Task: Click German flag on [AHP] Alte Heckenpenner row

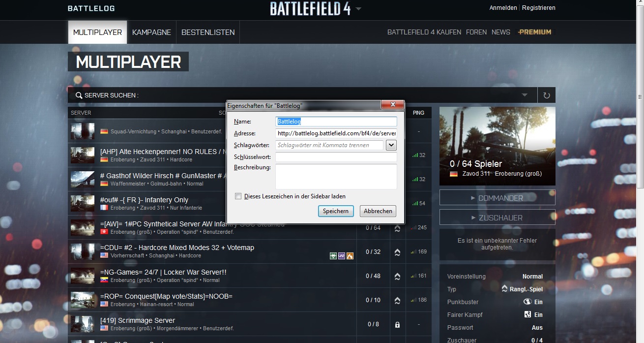Action: coord(104,159)
